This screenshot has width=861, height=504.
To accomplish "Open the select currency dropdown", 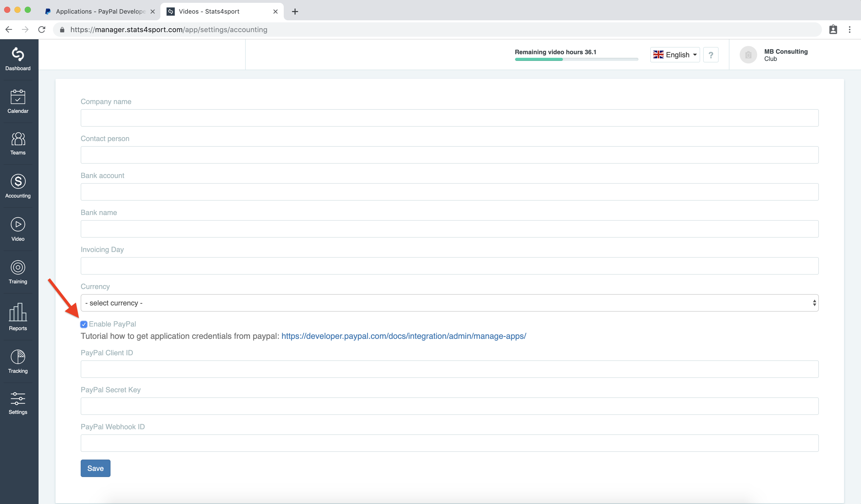I will 449,303.
